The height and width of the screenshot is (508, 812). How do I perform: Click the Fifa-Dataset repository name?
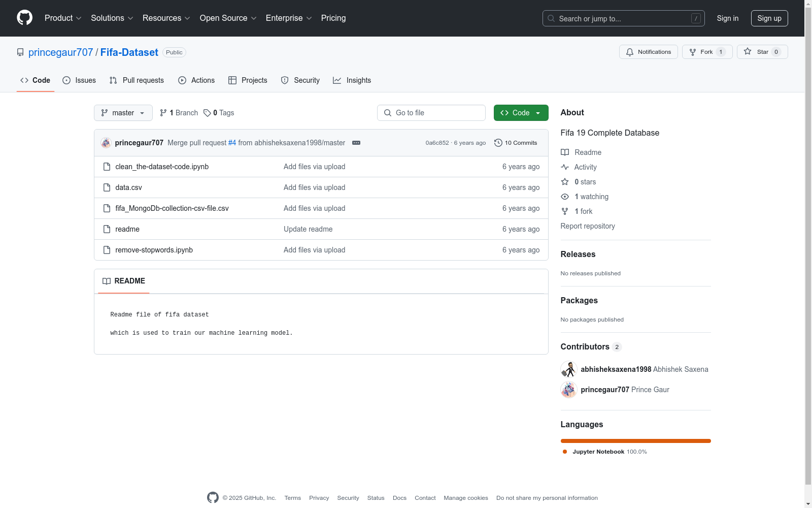pos(129,52)
